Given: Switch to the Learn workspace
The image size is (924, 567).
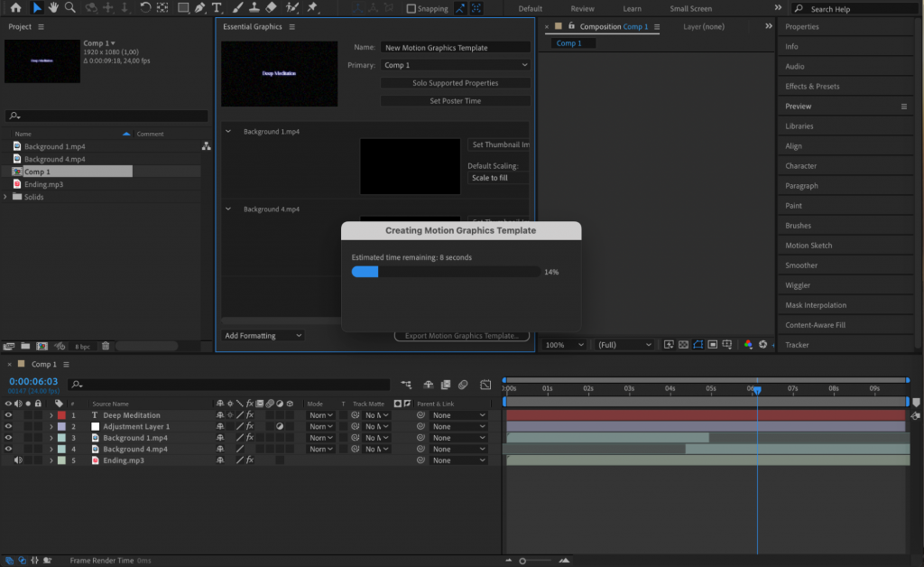Looking at the screenshot, I should (632, 8).
